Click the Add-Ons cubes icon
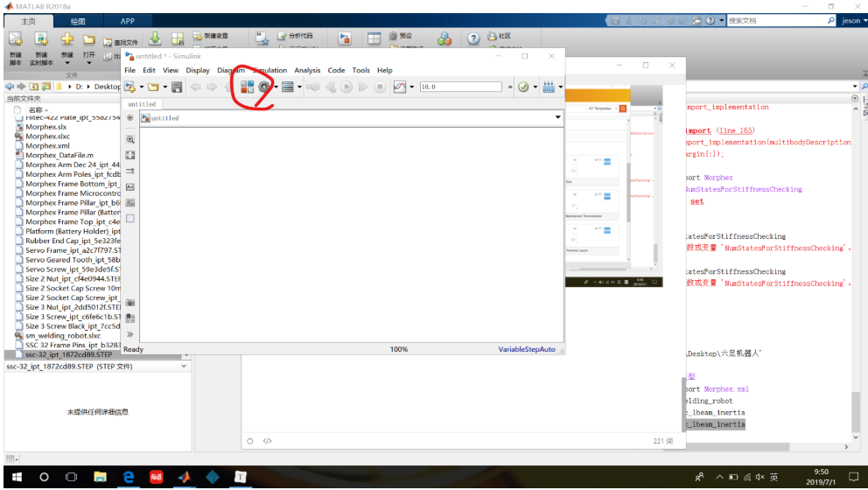Viewport: 868px width, 490px height. coord(444,38)
